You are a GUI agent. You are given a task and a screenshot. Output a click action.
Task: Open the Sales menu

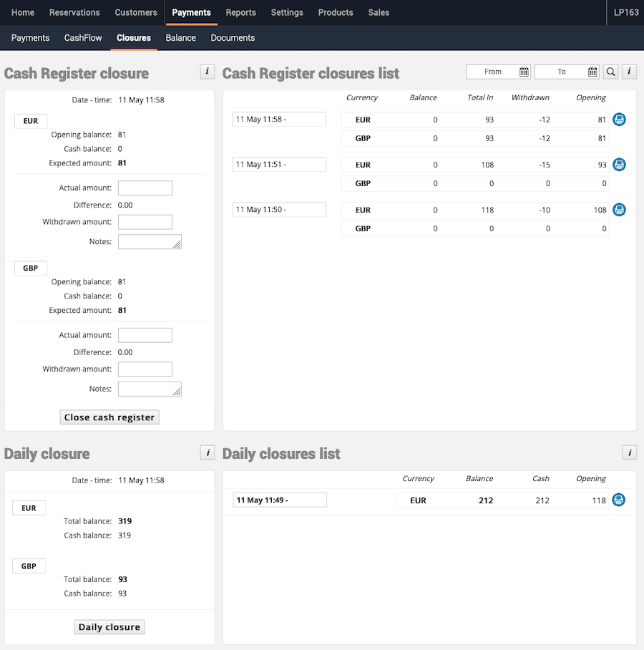[x=379, y=12]
